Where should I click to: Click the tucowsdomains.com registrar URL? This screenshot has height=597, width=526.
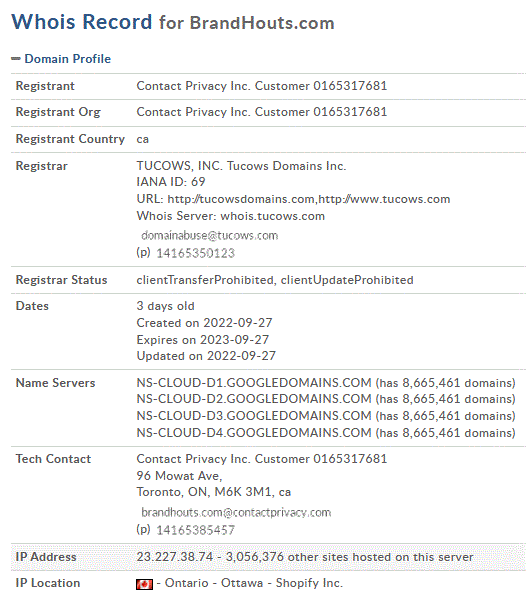[241, 199]
